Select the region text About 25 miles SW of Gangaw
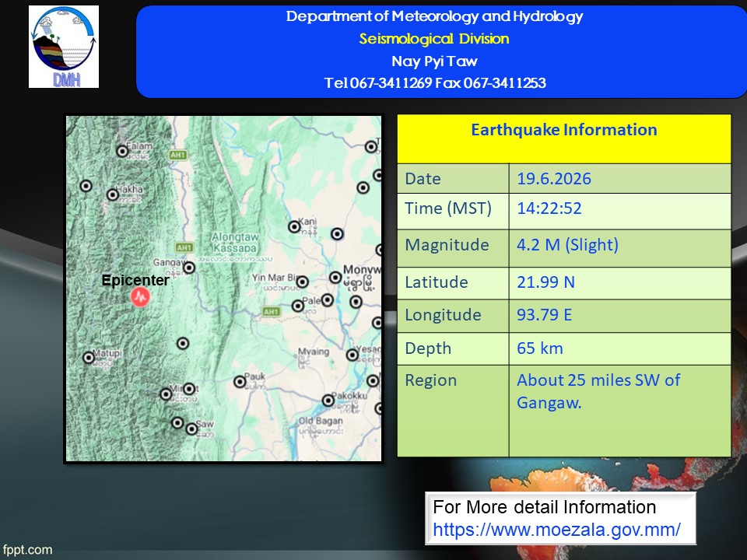 click(x=599, y=391)
